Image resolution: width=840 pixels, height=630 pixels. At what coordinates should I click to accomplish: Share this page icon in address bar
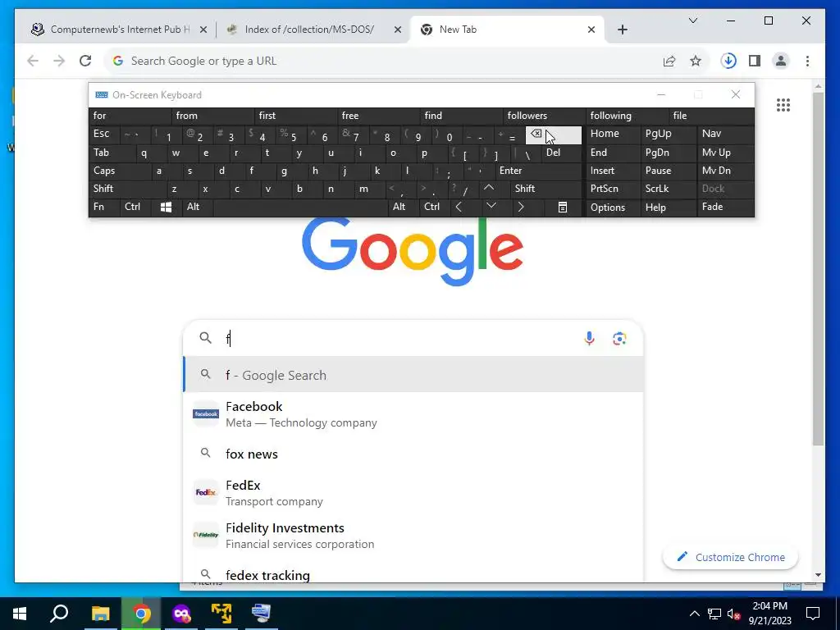[x=669, y=61]
